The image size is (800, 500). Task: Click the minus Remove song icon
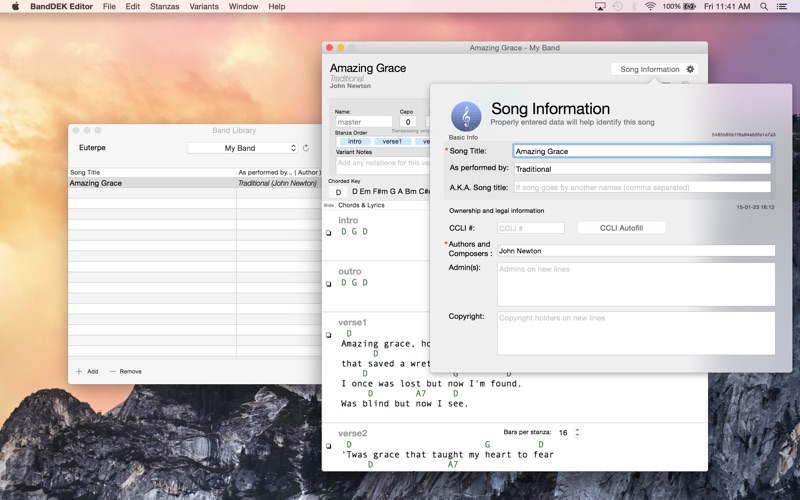(x=113, y=371)
